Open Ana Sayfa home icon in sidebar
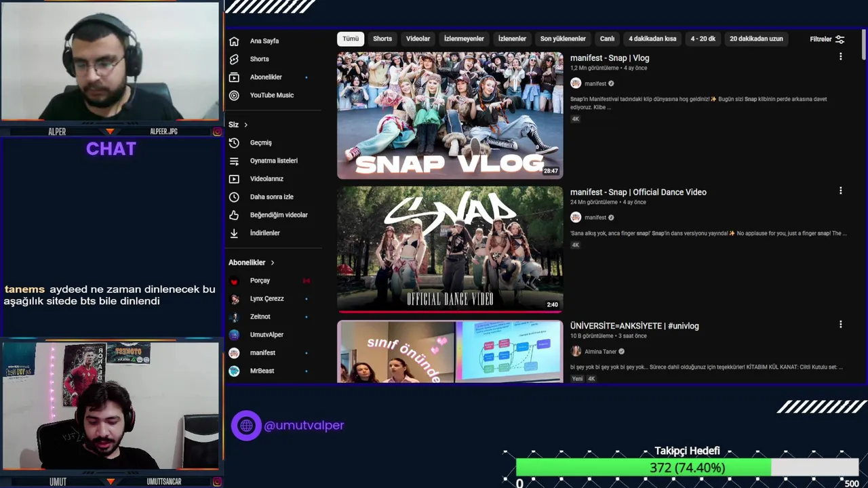Viewport: 868px width, 488px height. coord(234,41)
